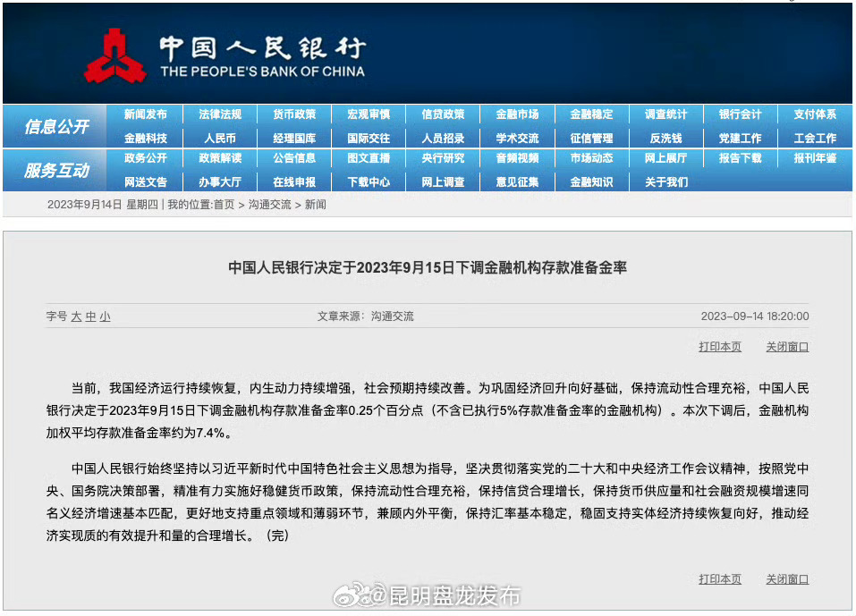Select 工会工作 in navigation

click(815, 139)
